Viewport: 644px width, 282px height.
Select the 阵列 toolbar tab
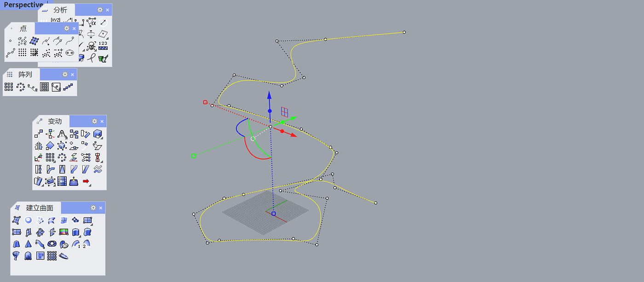point(25,74)
